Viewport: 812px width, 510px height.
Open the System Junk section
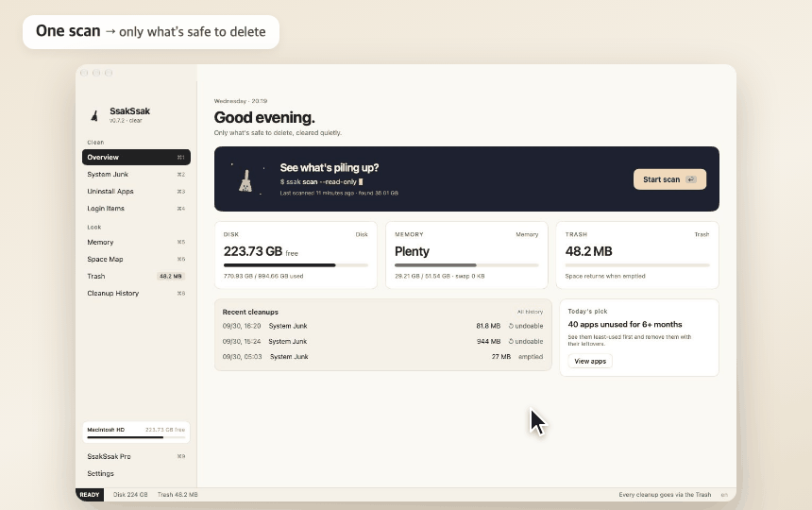point(136,175)
